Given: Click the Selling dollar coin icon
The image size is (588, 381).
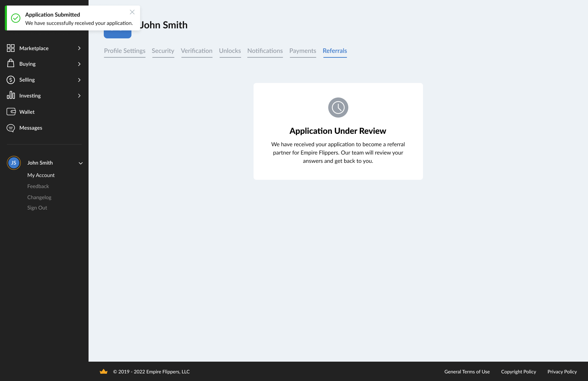Looking at the screenshot, I should point(11,80).
